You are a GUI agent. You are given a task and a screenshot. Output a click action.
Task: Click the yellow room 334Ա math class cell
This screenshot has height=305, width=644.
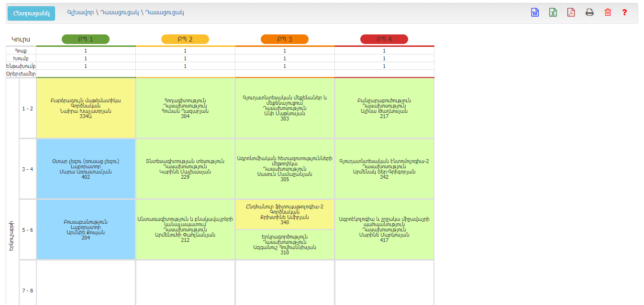[86, 109]
